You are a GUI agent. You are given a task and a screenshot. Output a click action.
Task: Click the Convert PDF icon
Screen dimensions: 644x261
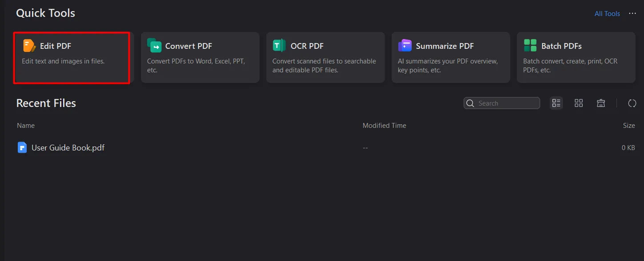(x=155, y=46)
